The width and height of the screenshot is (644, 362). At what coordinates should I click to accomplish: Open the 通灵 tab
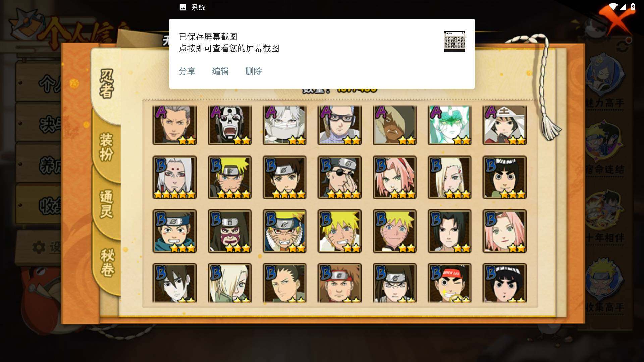point(107,204)
